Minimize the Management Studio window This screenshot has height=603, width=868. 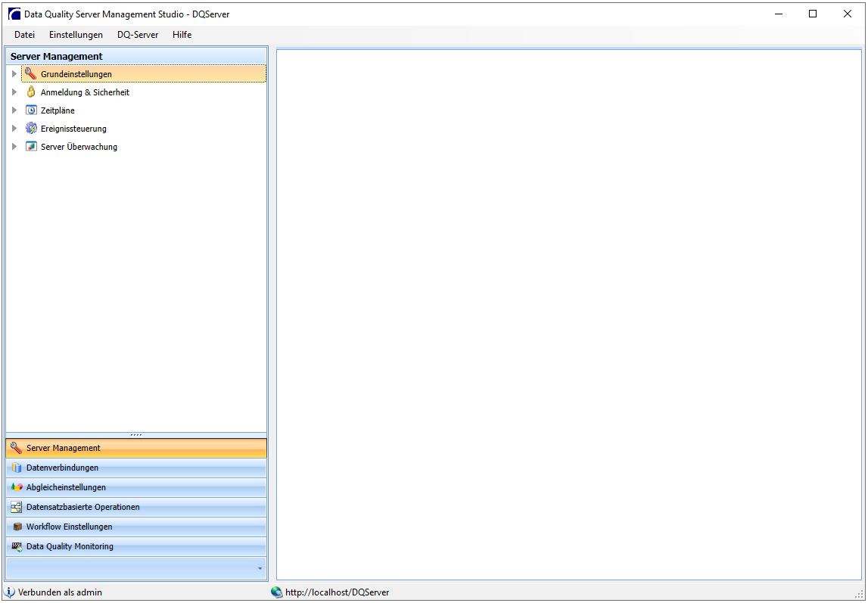point(779,14)
